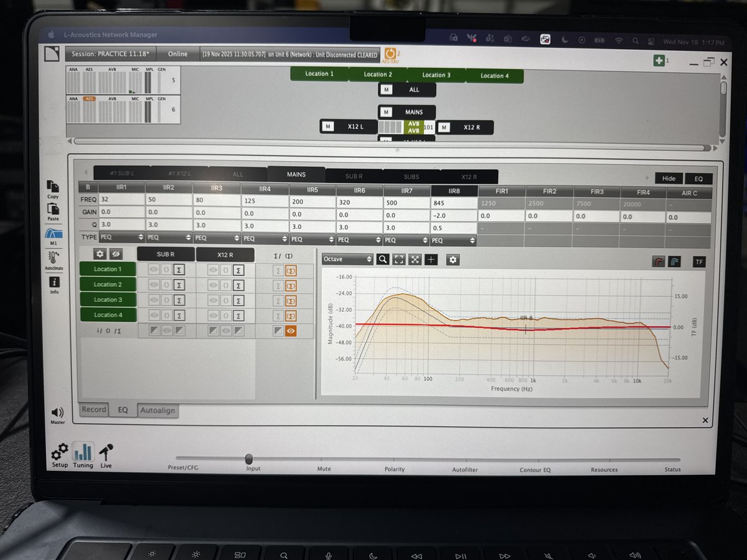Switch to the Record tab
Screen dimensions: 747x560
point(94,409)
